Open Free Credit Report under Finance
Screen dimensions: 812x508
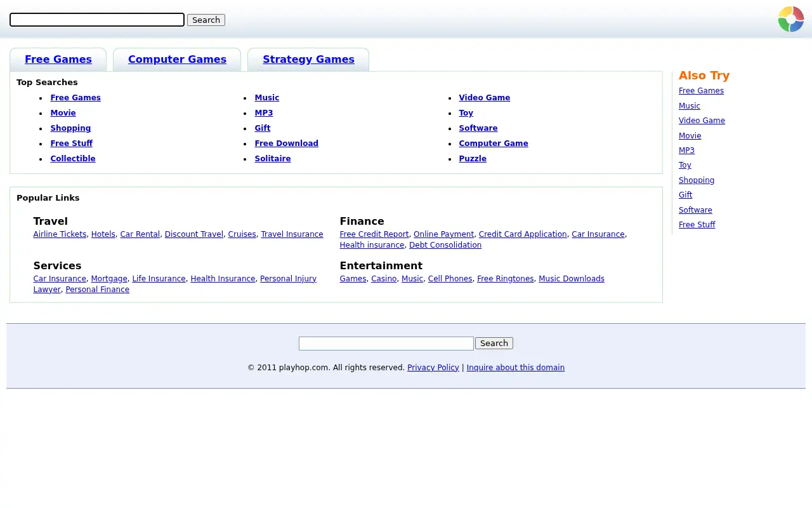[x=374, y=234]
